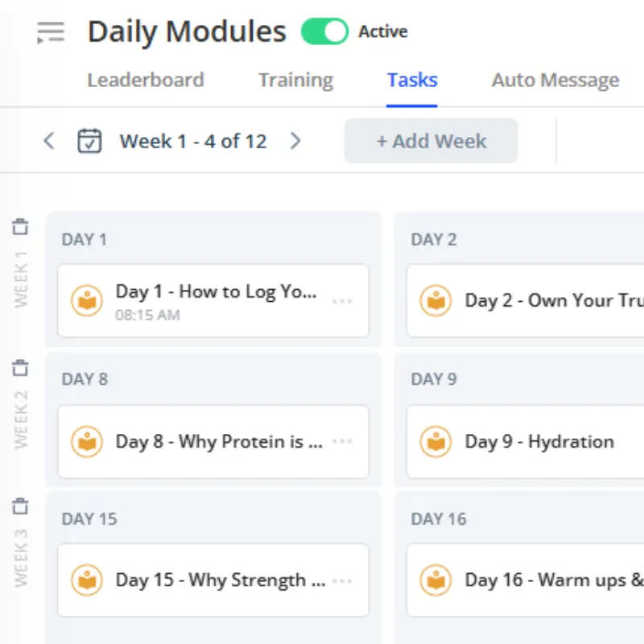Screen dimensions: 644x644
Task: Click the Day 9 - Hydration lesson icon
Action: coord(436,442)
